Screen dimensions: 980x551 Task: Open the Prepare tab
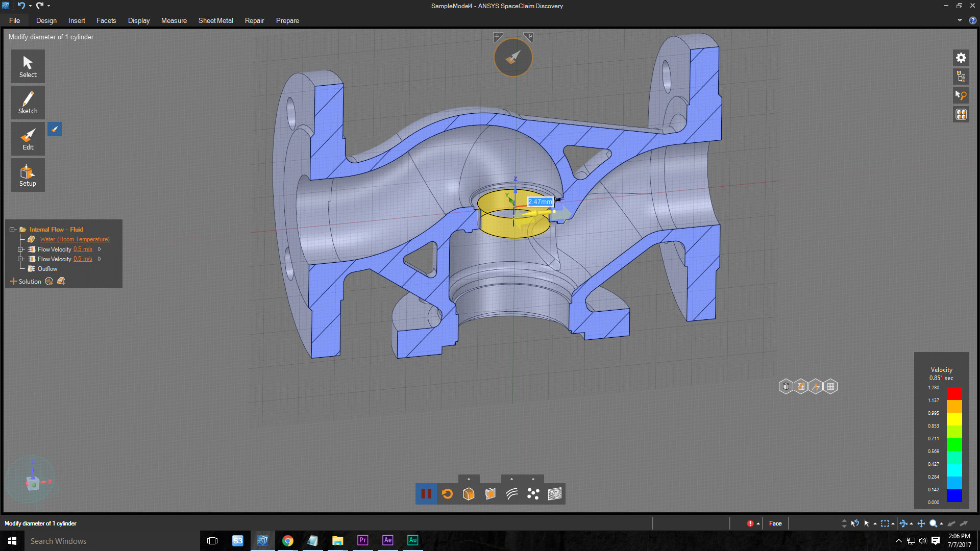click(287, 20)
